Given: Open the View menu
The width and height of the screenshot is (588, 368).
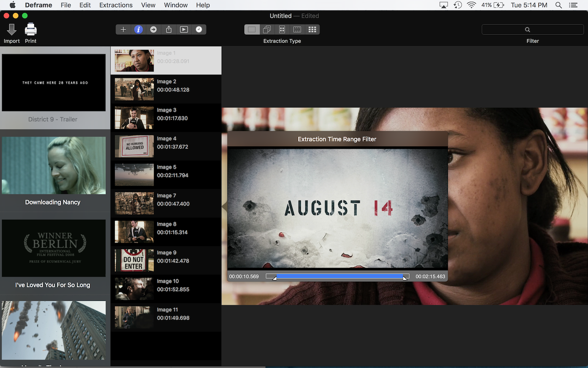Looking at the screenshot, I should coord(148,5).
